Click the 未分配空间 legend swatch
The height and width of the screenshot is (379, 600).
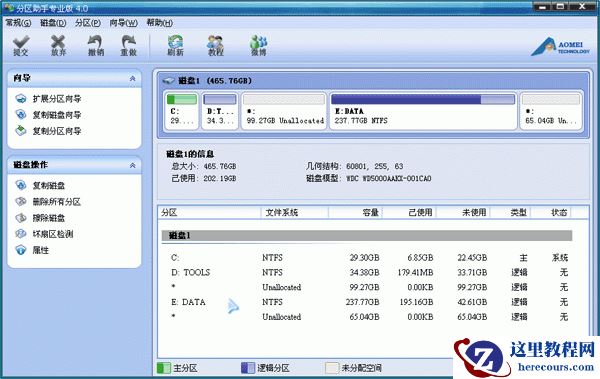coord(332,368)
